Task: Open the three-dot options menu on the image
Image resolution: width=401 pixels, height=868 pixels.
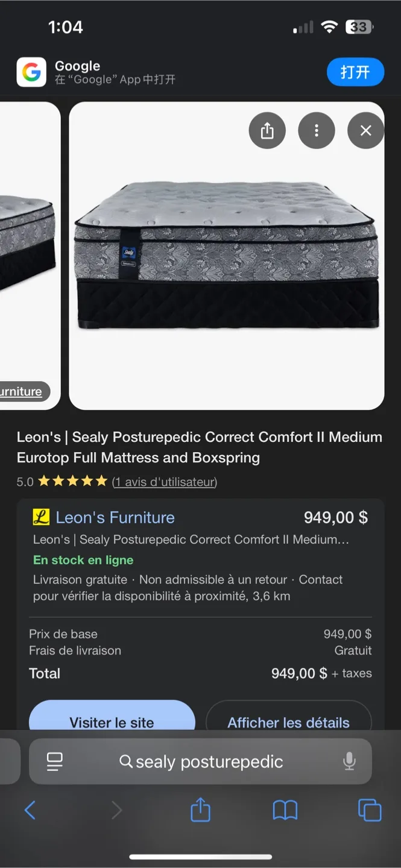Action: 317,130
